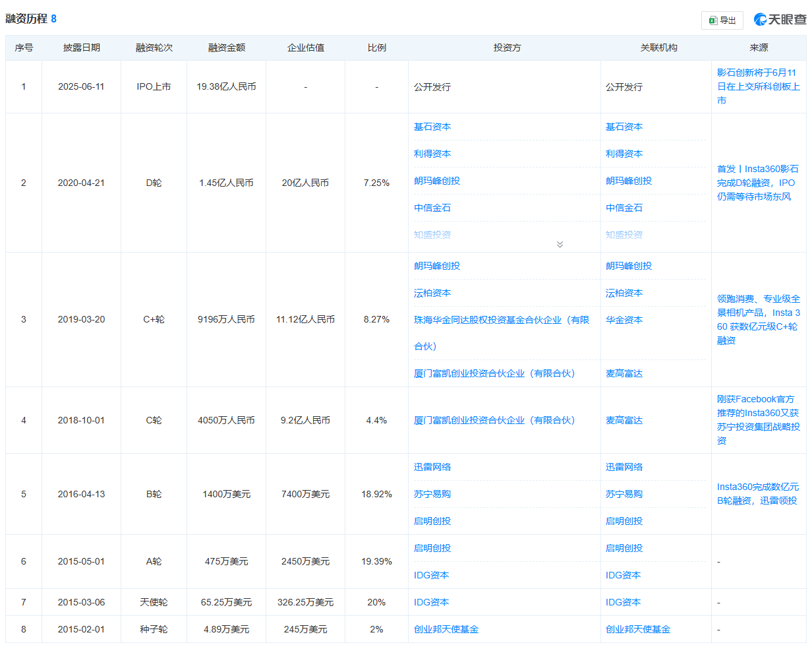
Task: Open the Facebook官方推荐 source article link
Action: pos(759,419)
